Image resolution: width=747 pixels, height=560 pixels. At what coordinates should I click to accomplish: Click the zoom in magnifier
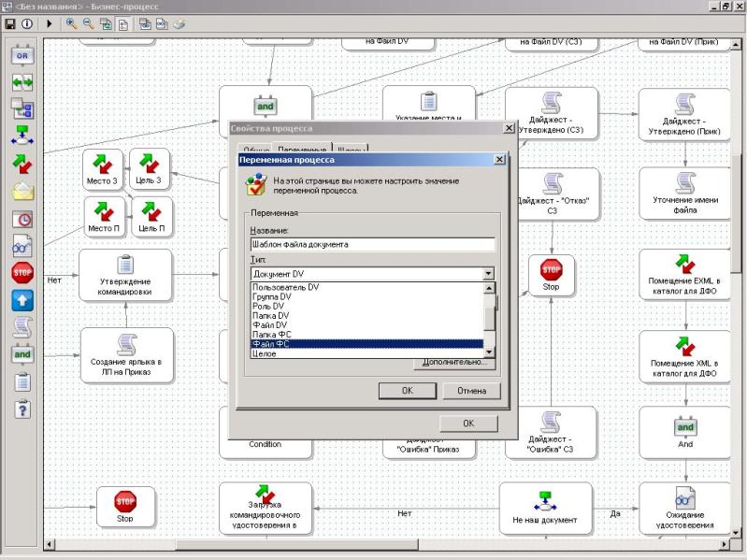(x=71, y=23)
